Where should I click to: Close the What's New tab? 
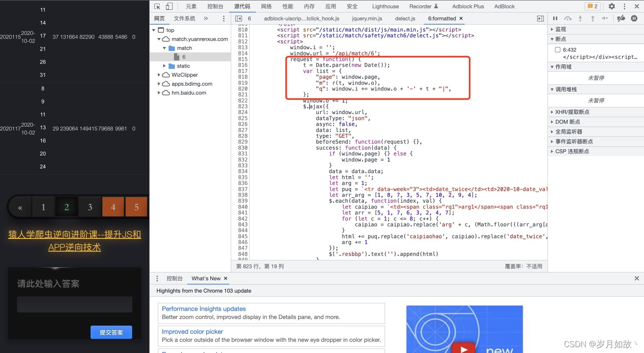[226, 278]
